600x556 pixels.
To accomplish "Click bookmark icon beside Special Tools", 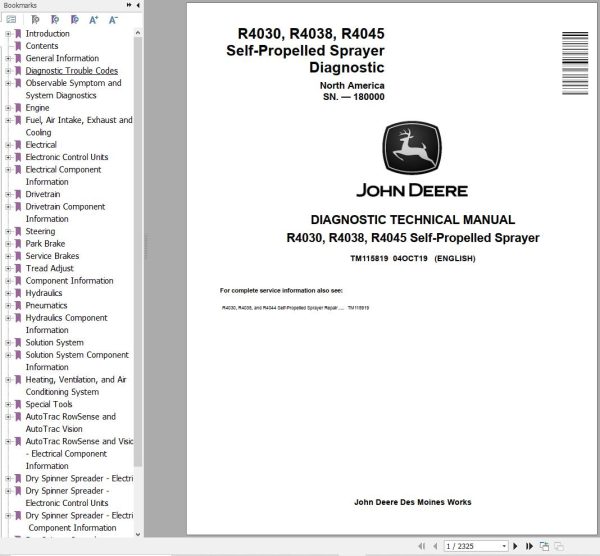I will pyautogui.click(x=18, y=404).
